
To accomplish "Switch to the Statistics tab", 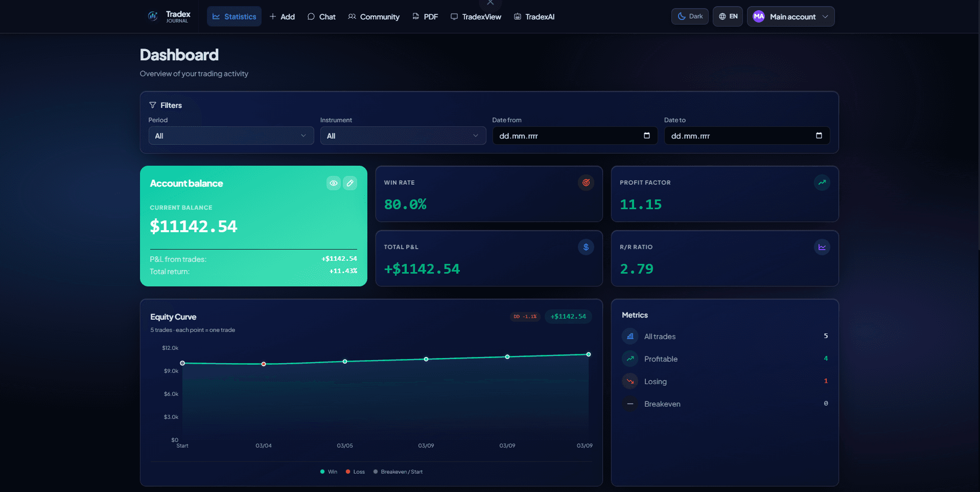I will pyautogui.click(x=234, y=16).
